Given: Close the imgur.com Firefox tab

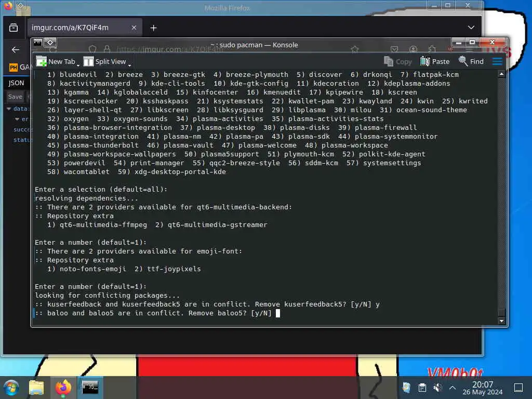Looking at the screenshot, I should pyautogui.click(x=134, y=28).
